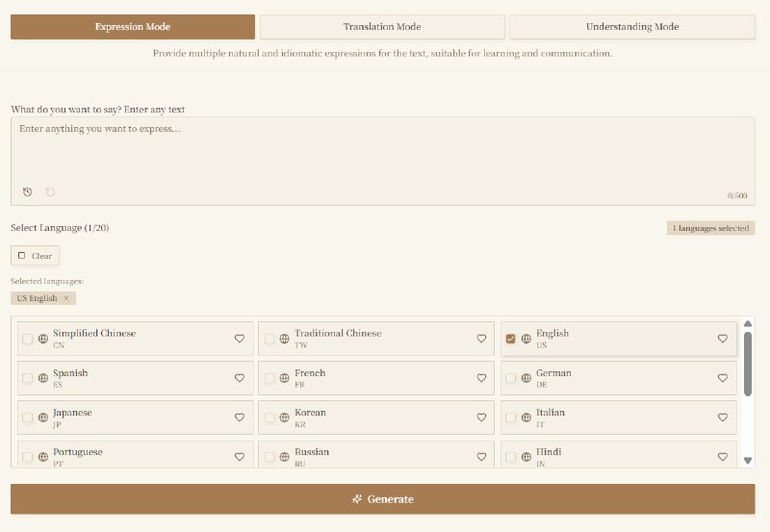Favorite English using the heart icon

722,339
